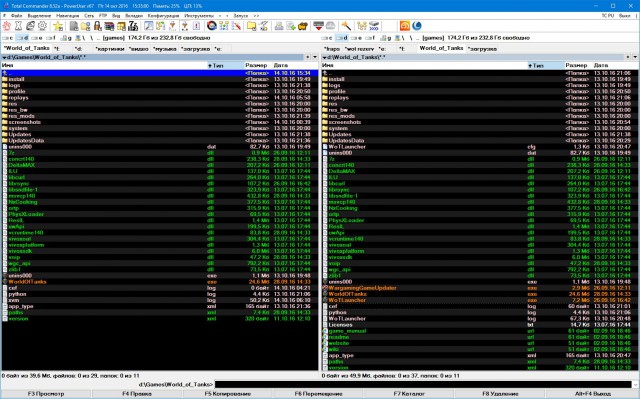This screenshot has width=640, height=399.
Task: Click the yellow star favorites icon
Action: point(58,26)
